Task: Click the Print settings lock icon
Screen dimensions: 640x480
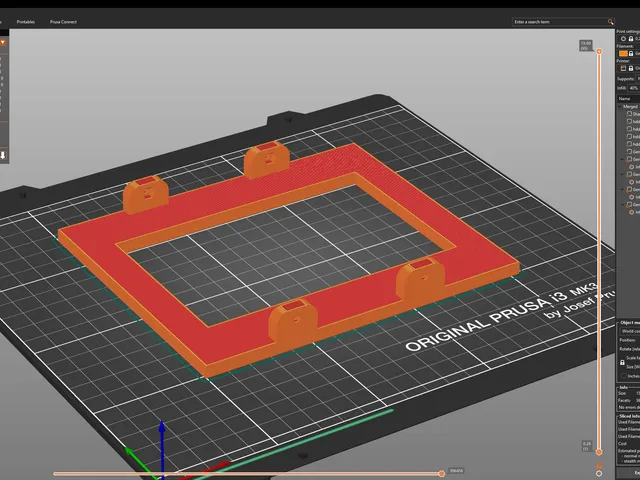Action: (x=631, y=38)
